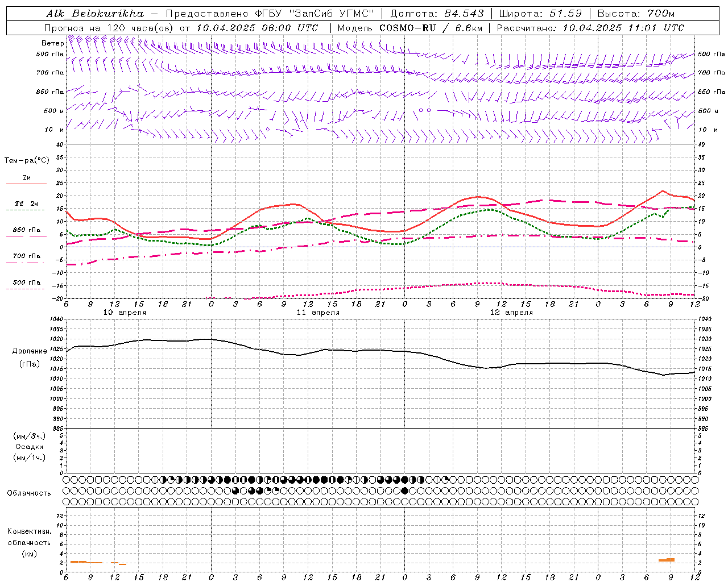Screen dimensions: 728x582
Task: Select the provider text "ЗапСиб УГМС"
Action: [332, 14]
